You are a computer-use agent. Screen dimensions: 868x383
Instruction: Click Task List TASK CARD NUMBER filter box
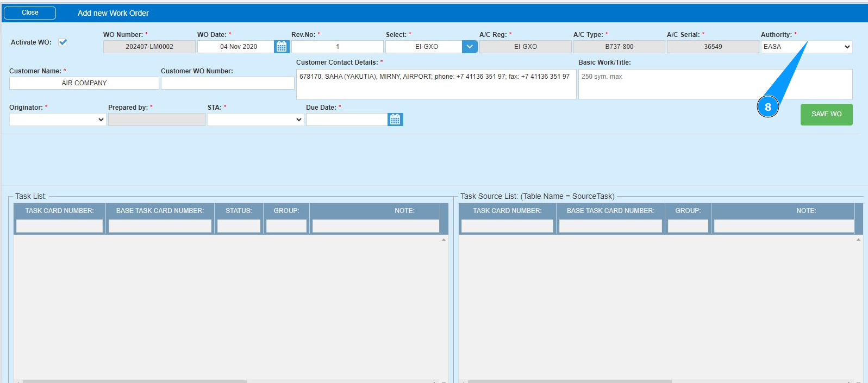[x=59, y=226]
